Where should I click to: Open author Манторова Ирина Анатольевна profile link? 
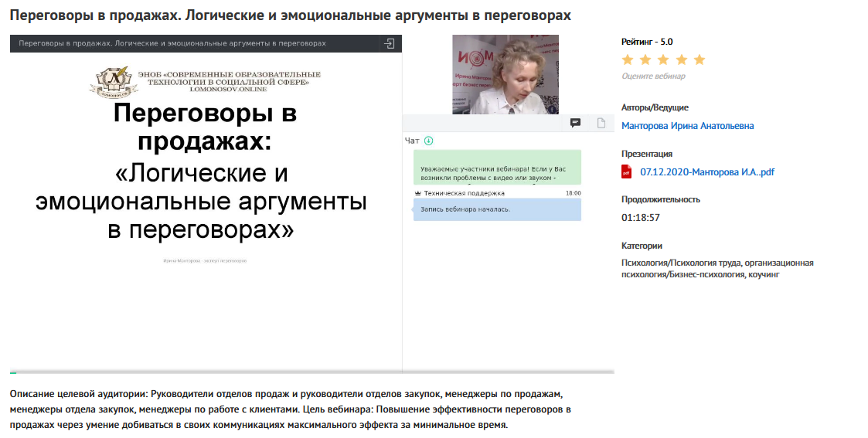coord(687,126)
